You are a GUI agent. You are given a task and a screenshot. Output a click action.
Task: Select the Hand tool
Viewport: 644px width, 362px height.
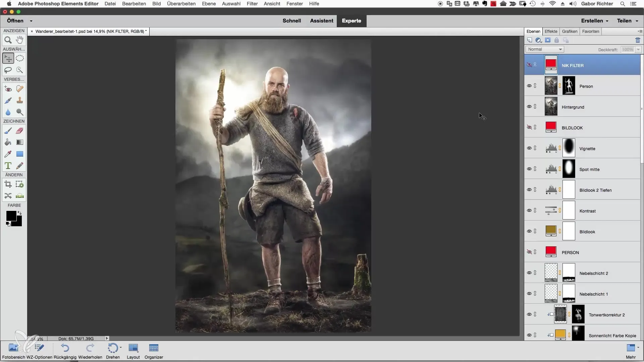(20, 40)
